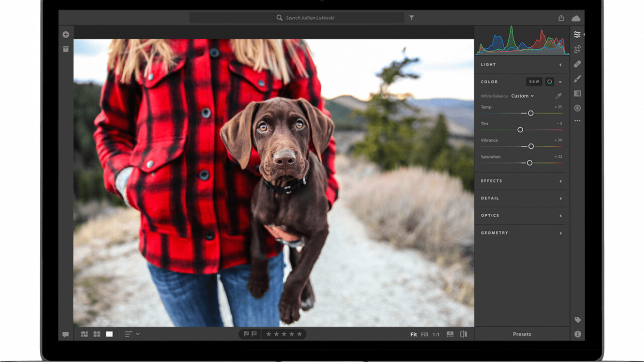Viewport: 644px width, 362px height.
Task: Expand the Geometry panel
Action: click(520, 233)
